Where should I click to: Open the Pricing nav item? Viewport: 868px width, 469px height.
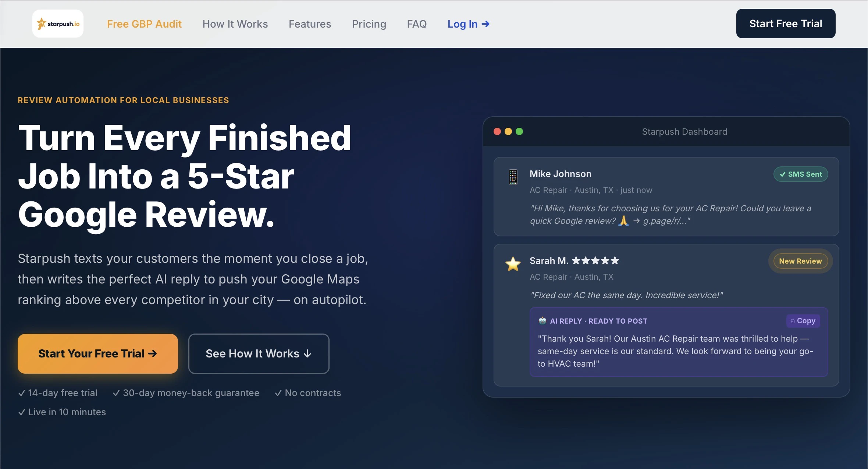(x=369, y=24)
